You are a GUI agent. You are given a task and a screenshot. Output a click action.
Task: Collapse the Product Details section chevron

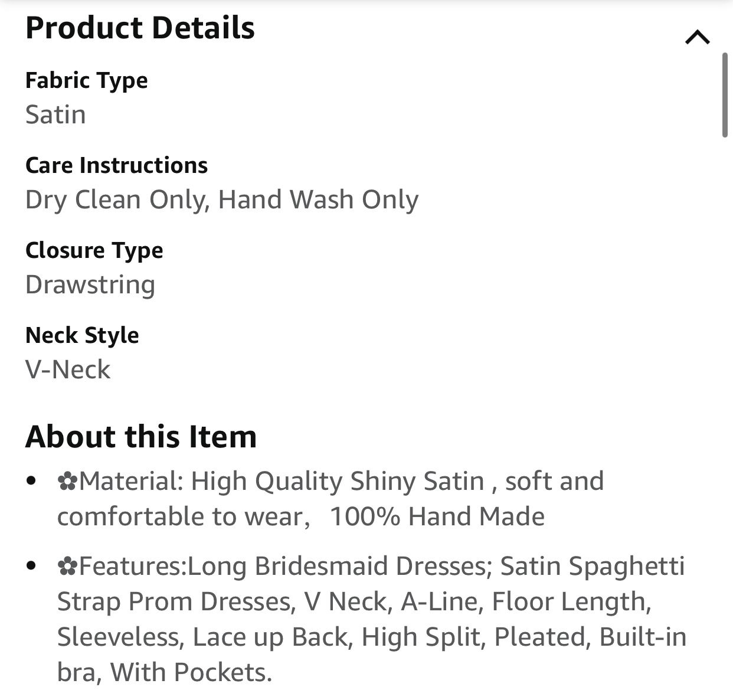coord(698,38)
